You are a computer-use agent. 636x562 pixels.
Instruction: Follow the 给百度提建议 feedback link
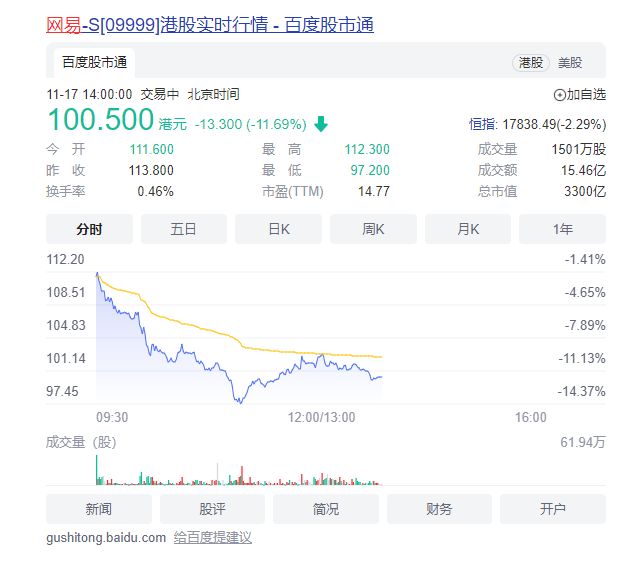point(213,538)
